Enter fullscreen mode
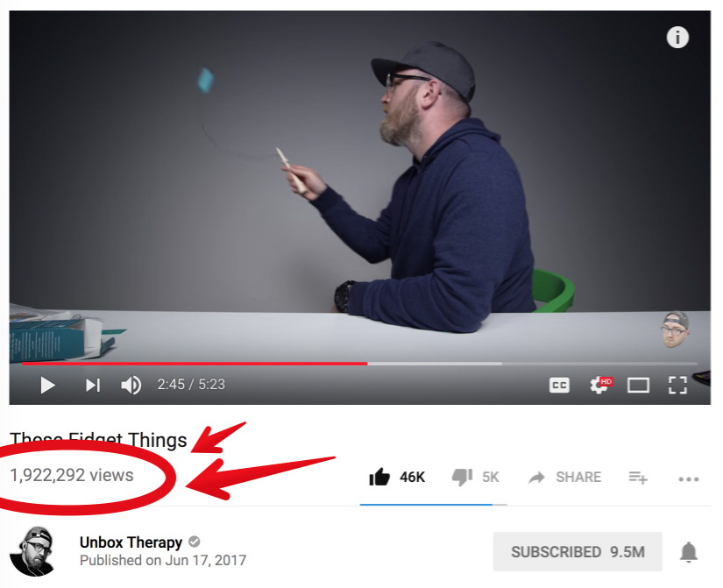This screenshot has height=588, width=723. click(677, 385)
